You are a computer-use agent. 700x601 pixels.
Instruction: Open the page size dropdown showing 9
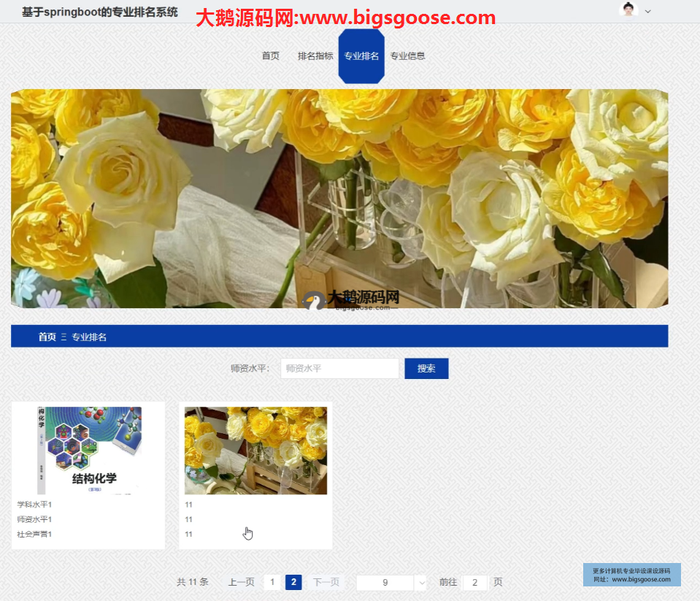[391, 583]
